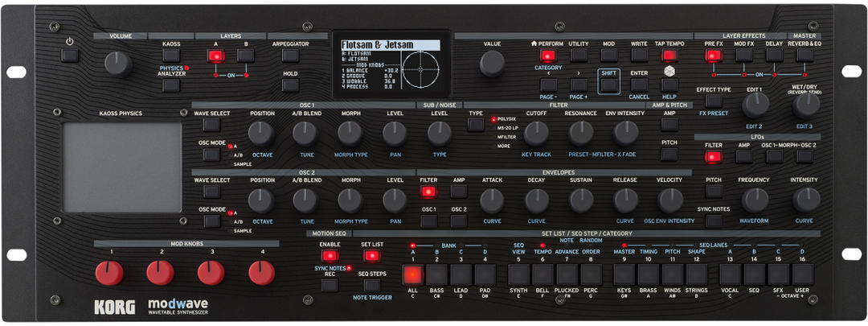The image size is (868, 326).
Task: Go to previous page with Page − button
Action: coord(548,85)
